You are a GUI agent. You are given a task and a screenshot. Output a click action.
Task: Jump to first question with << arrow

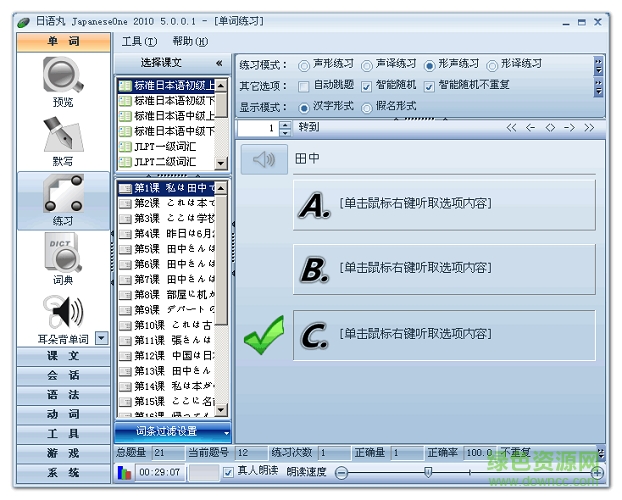(511, 128)
